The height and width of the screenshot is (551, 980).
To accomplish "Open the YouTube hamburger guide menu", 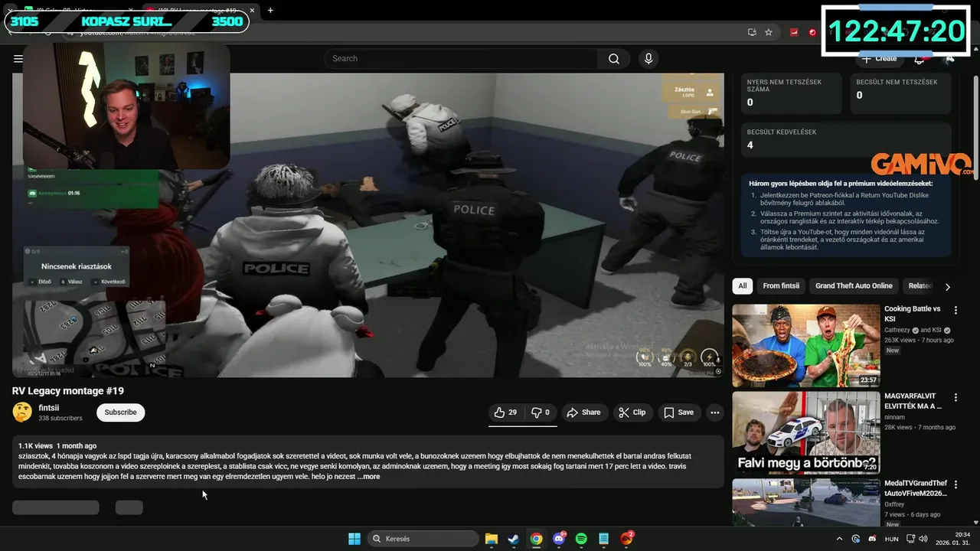I will pos(18,59).
